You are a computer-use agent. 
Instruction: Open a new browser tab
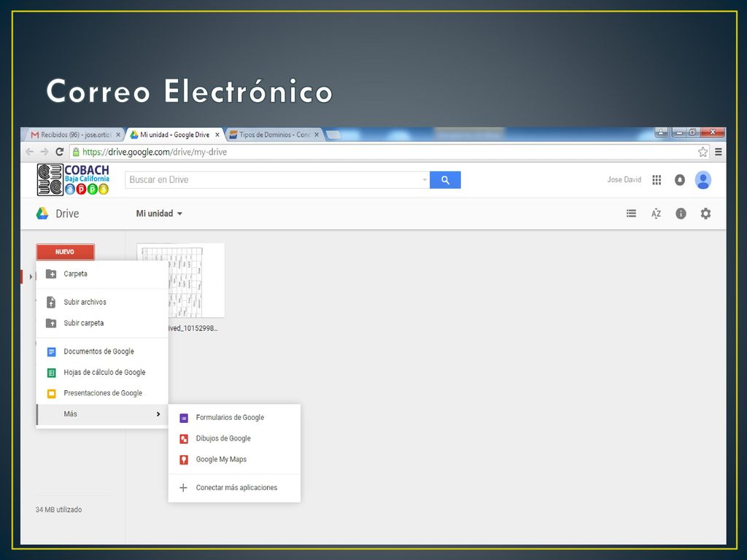[333, 135]
